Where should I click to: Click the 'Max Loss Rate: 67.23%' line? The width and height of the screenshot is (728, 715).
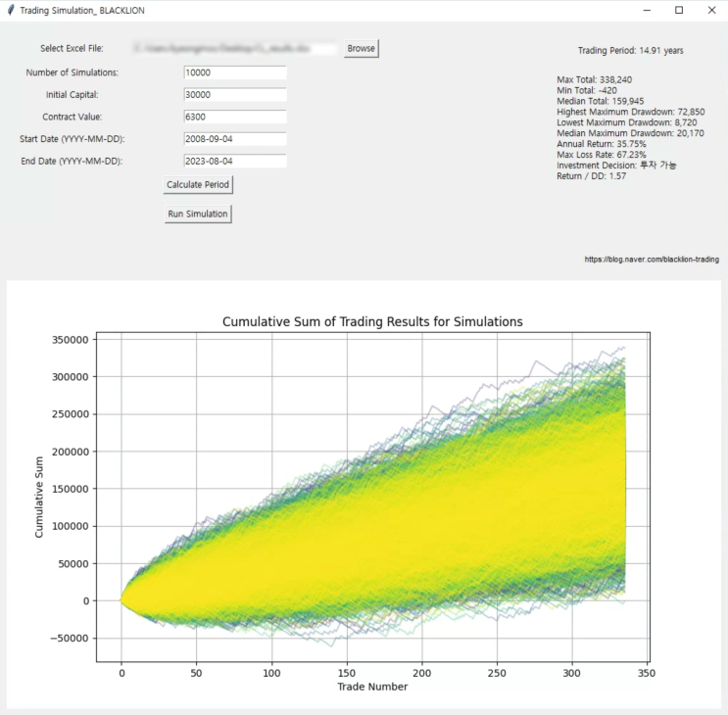point(602,155)
